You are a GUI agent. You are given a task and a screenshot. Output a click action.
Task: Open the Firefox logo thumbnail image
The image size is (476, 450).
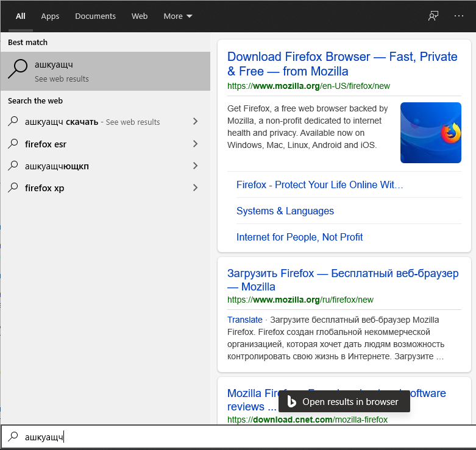coord(430,133)
